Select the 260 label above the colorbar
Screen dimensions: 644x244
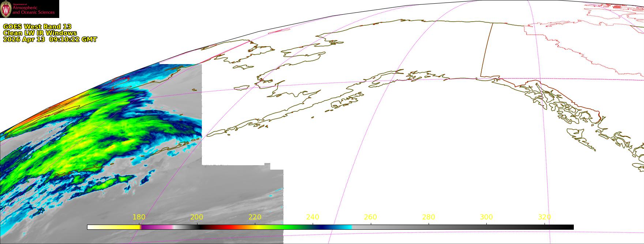(370, 217)
